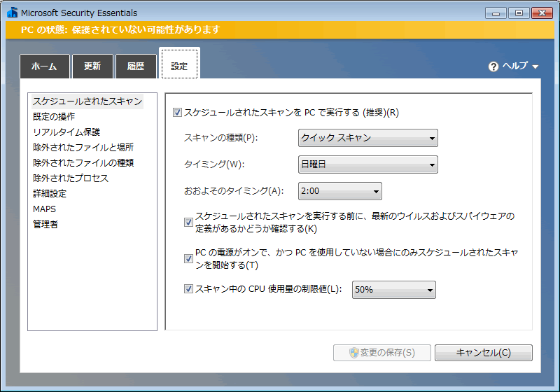
Task: Open リアルタイム保護 settings
Action: click(66, 132)
